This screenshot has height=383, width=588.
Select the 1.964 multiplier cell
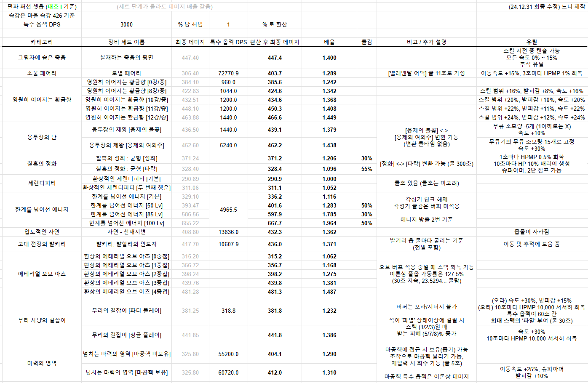click(x=329, y=223)
